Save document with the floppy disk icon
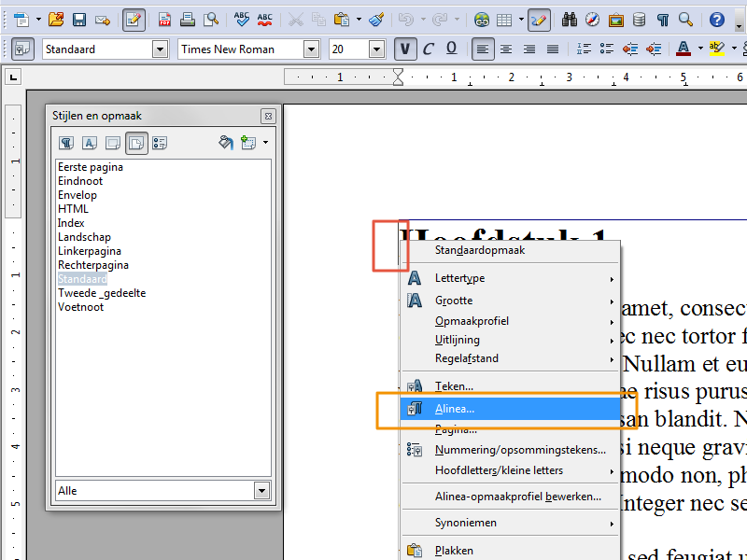 (x=79, y=20)
